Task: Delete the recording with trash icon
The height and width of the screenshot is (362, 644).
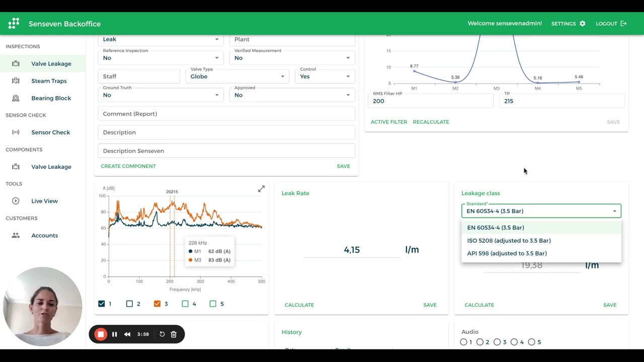Action: tap(174, 334)
